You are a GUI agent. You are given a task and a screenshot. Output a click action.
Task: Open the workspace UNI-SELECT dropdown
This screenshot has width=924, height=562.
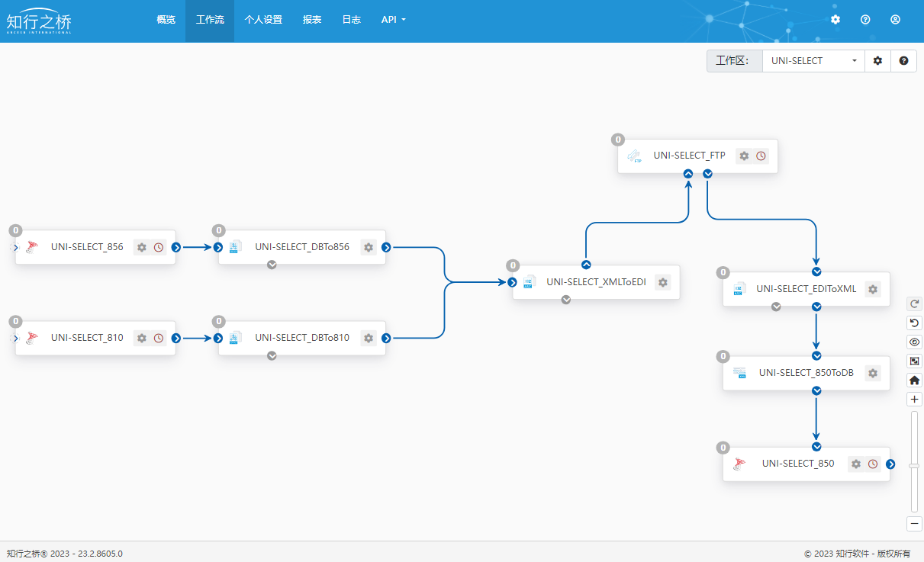point(813,61)
